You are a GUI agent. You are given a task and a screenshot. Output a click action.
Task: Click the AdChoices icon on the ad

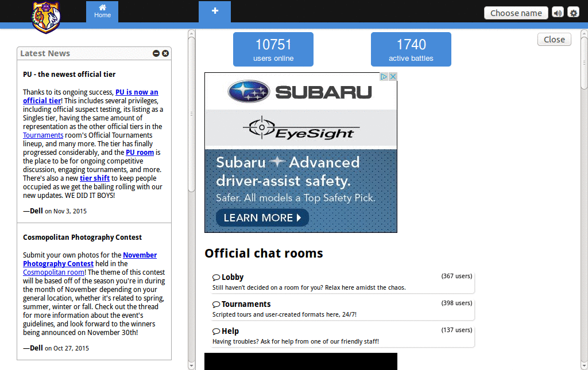[384, 77]
